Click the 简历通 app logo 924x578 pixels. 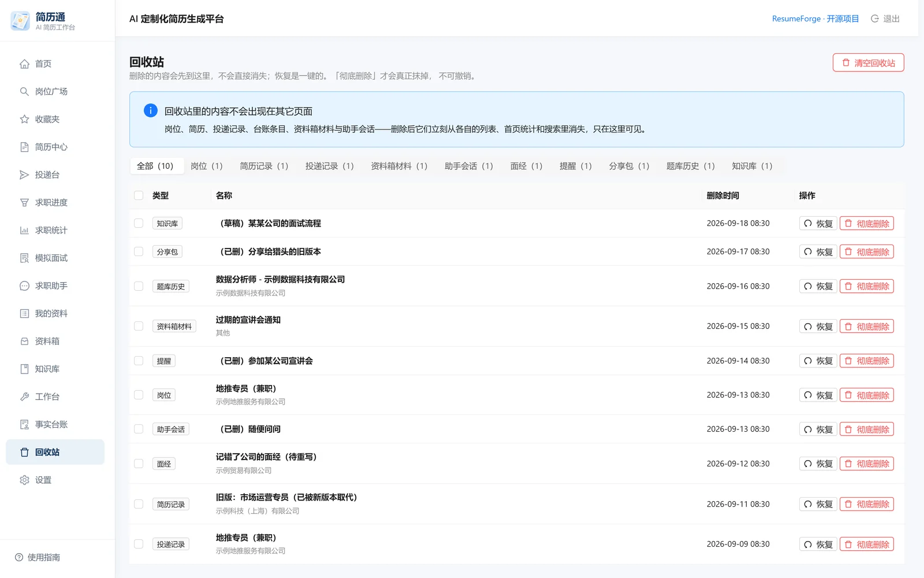(x=20, y=21)
